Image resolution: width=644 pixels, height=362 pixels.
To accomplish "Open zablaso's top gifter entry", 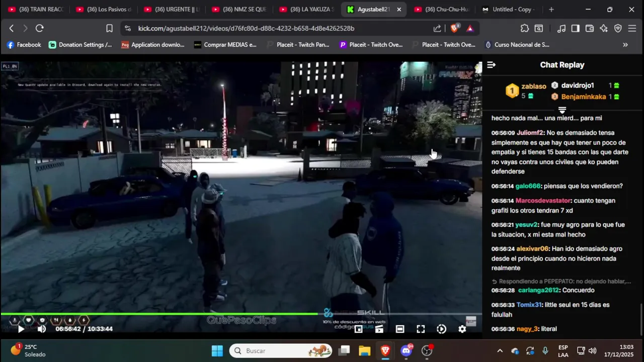I will click(526, 90).
